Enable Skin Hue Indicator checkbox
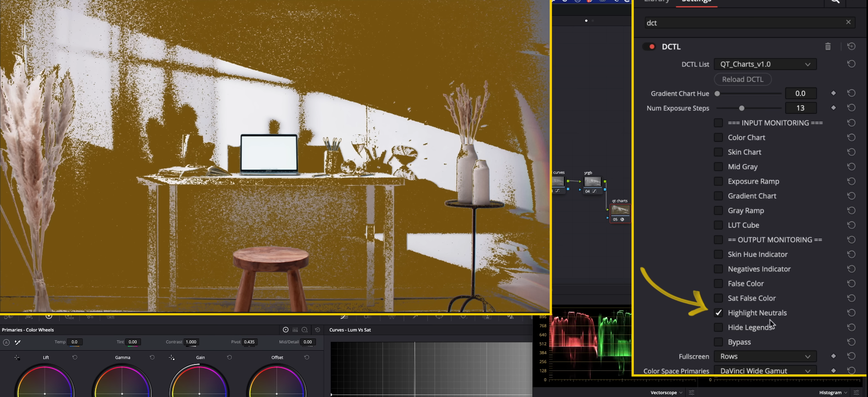This screenshot has height=397, width=868. [719, 254]
